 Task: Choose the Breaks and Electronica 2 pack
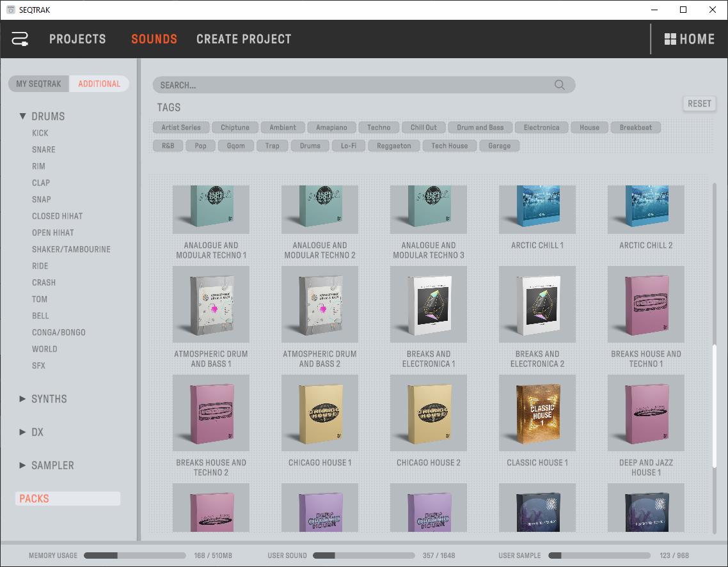pyautogui.click(x=537, y=304)
